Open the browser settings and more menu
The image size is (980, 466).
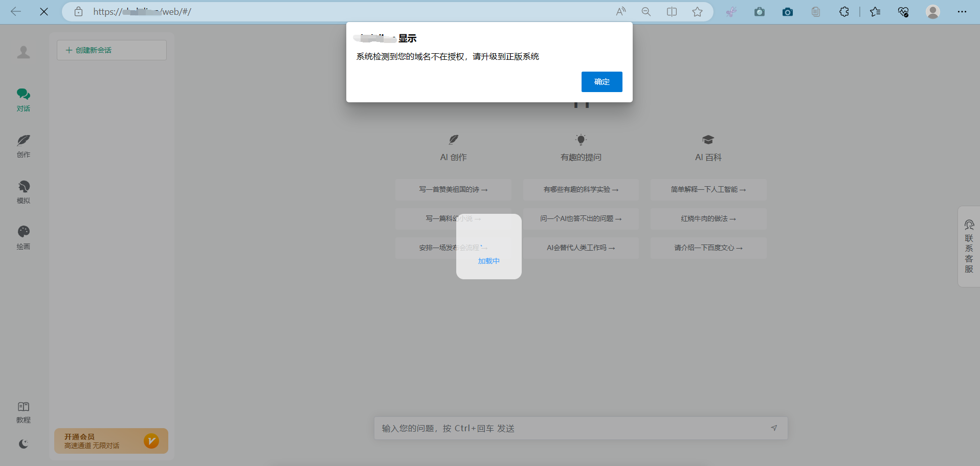click(962, 11)
